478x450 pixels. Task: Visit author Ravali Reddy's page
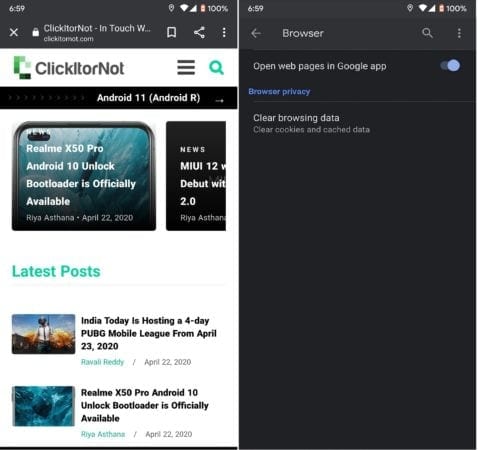point(102,362)
